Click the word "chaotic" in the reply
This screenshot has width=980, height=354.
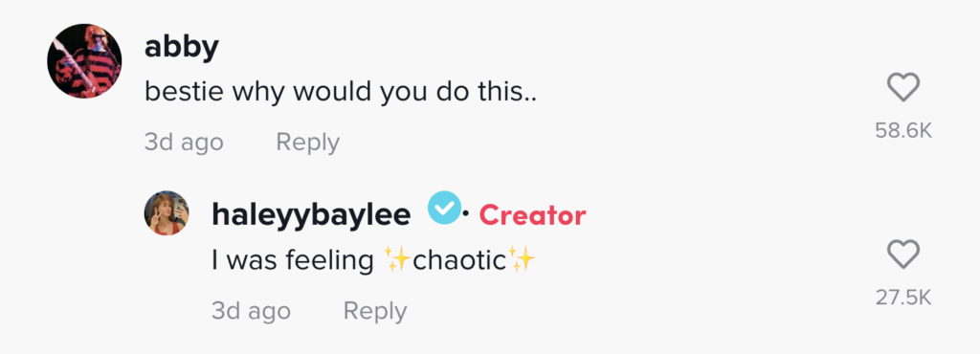[x=458, y=259]
